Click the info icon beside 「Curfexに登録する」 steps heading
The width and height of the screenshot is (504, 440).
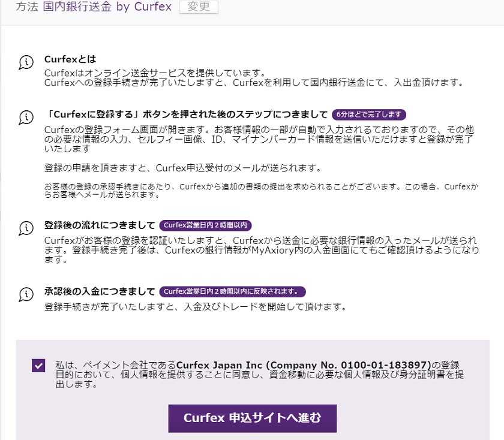click(26, 116)
